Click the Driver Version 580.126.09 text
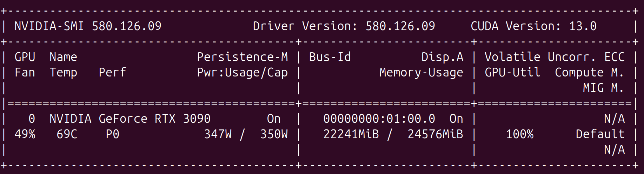The width and height of the screenshot is (644, 174). [344, 26]
